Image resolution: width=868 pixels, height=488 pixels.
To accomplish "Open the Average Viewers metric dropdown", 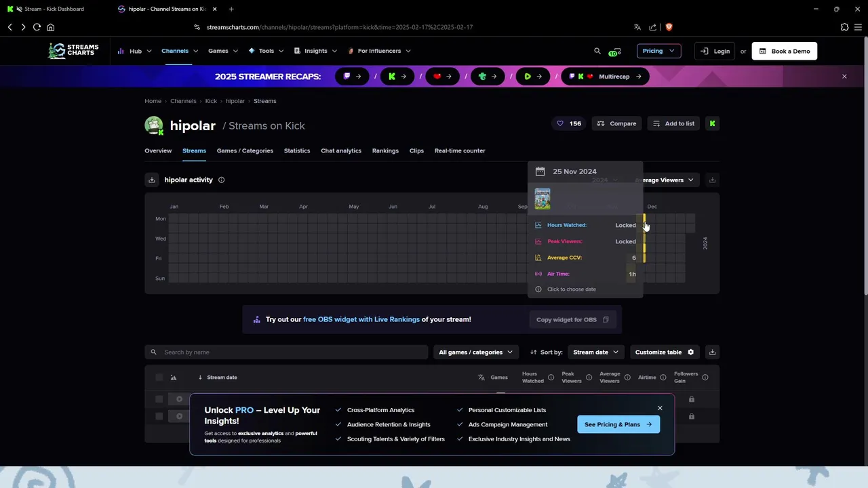I will [x=666, y=180].
